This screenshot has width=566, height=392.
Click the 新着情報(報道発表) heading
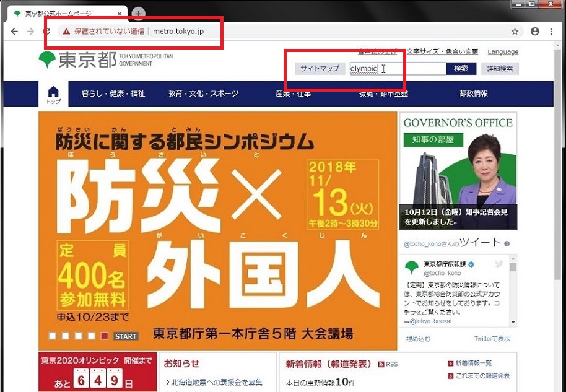pos(328,364)
